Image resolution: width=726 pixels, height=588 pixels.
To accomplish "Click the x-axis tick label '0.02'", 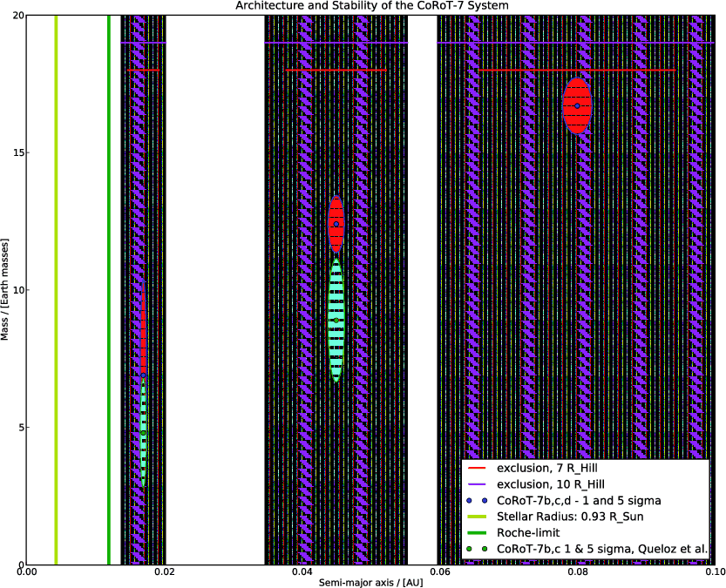I will [x=164, y=572].
